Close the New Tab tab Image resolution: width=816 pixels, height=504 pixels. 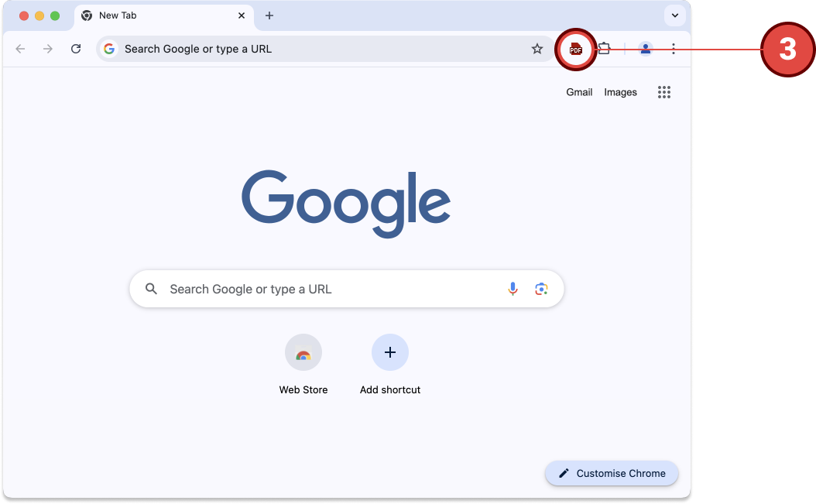242,15
